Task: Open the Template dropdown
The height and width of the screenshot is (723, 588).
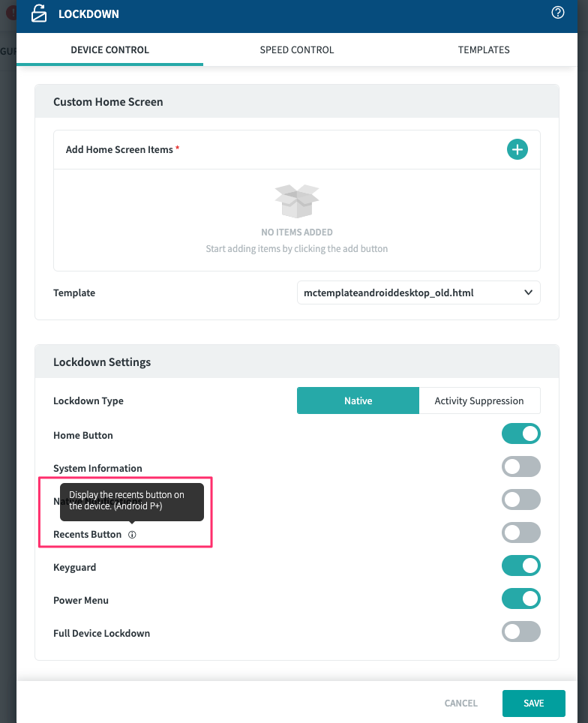Action: (418, 292)
